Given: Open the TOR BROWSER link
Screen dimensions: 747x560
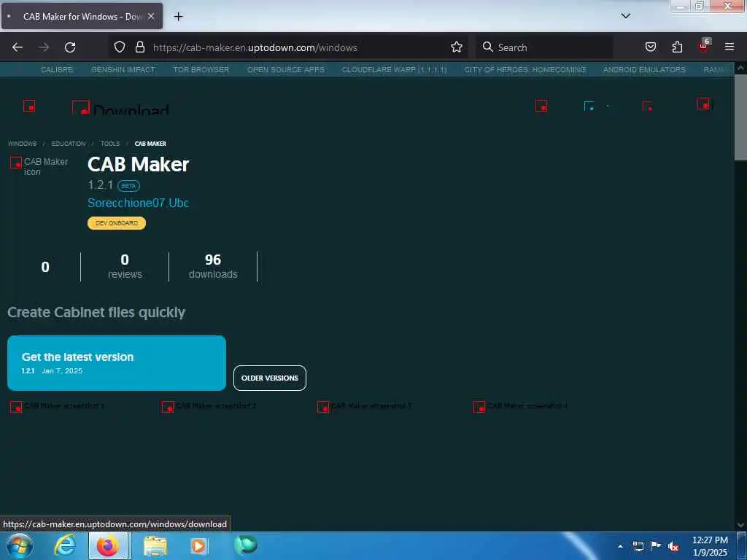Looking at the screenshot, I should [201, 69].
